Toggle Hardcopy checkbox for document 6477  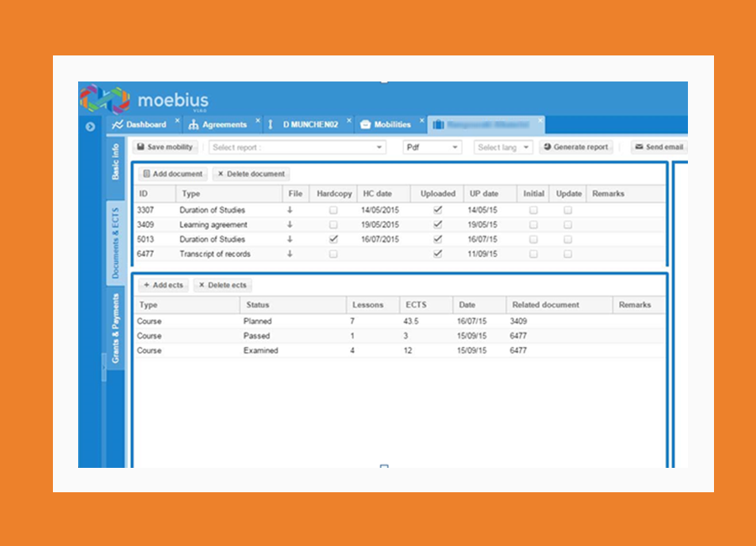coord(333,255)
